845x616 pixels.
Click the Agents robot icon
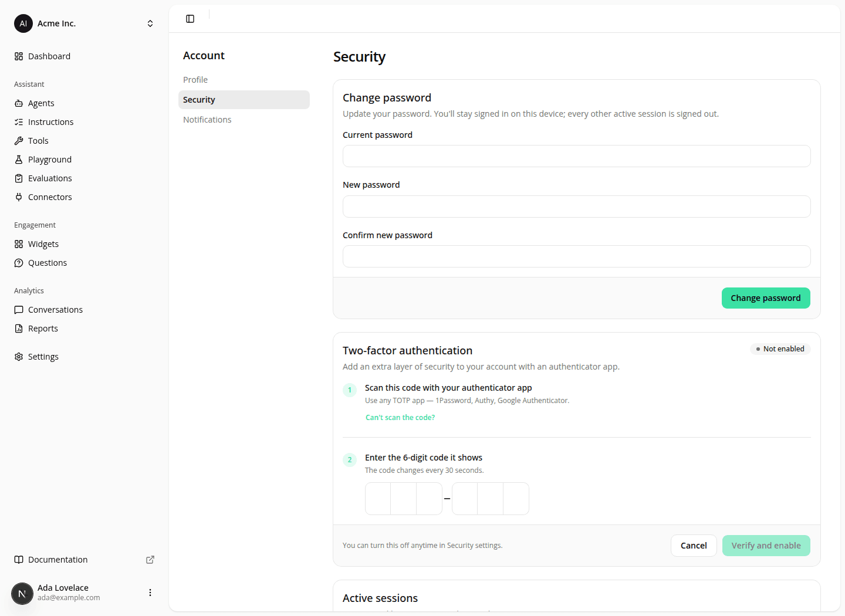pyautogui.click(x=19, y=103)
